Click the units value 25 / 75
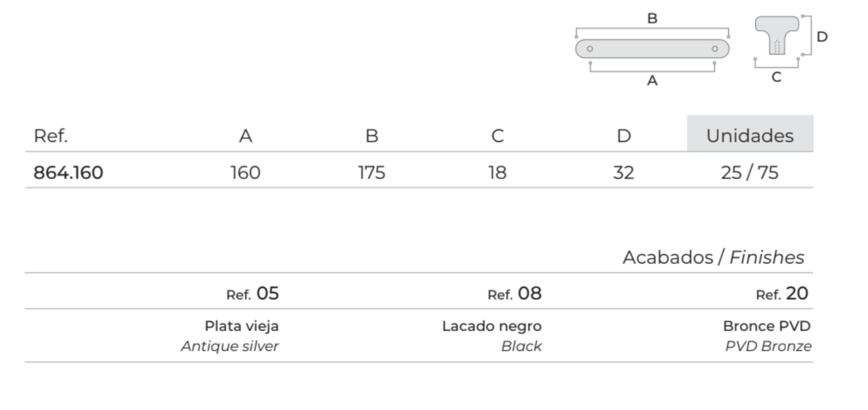 pyautogui.click(x=750, y=172)
